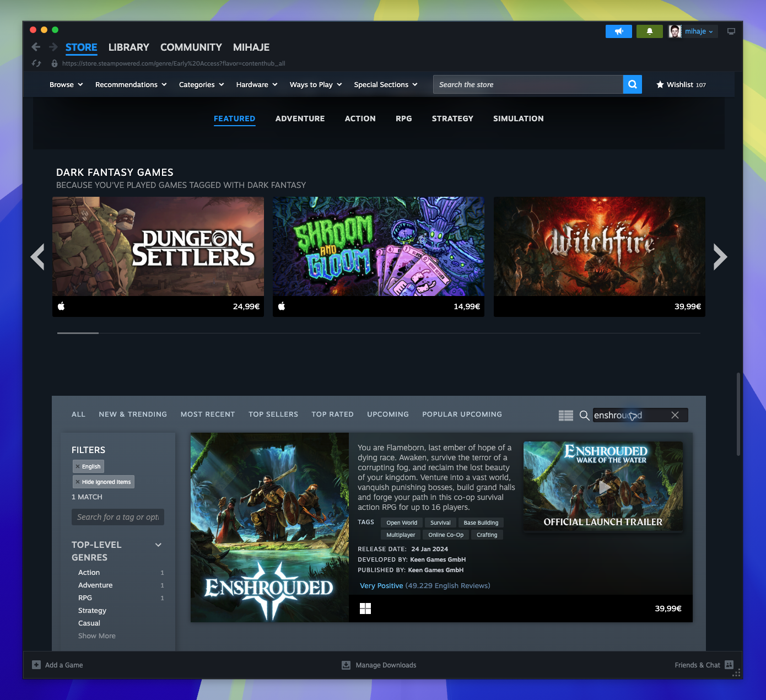Viewport: 766px width, 700px height.
Task: Filter by the Casual genre
Action: 89,623
